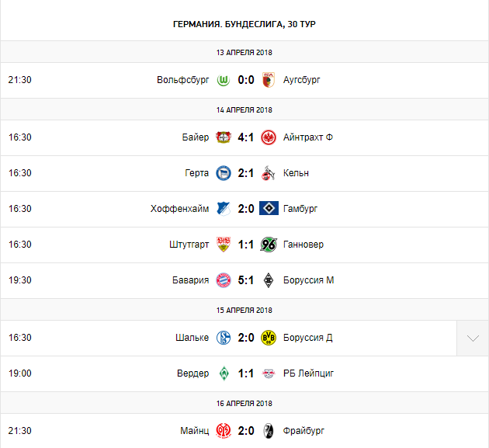Click the Wolfsburg club logo

tap(224, 80)
